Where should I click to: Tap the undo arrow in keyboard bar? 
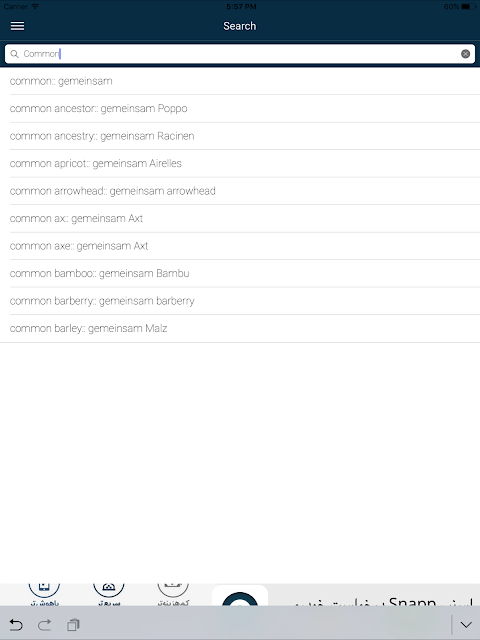16,625
